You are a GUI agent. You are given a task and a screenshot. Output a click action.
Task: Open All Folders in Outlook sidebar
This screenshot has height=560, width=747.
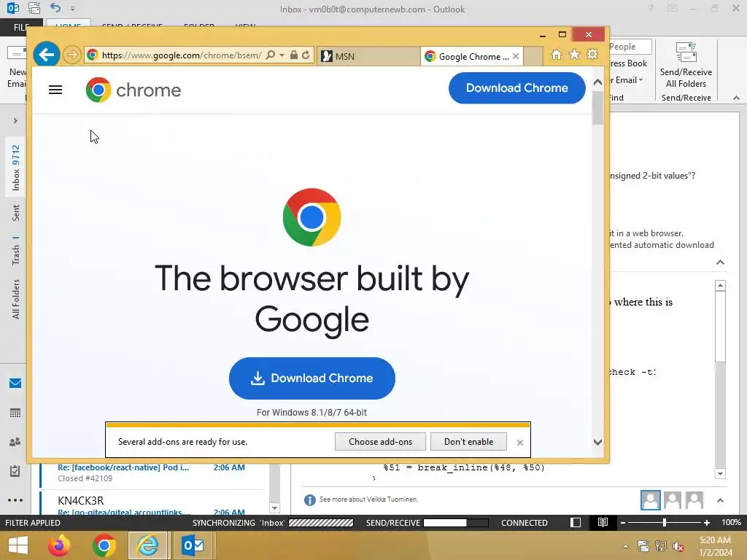tap(16, 299)
